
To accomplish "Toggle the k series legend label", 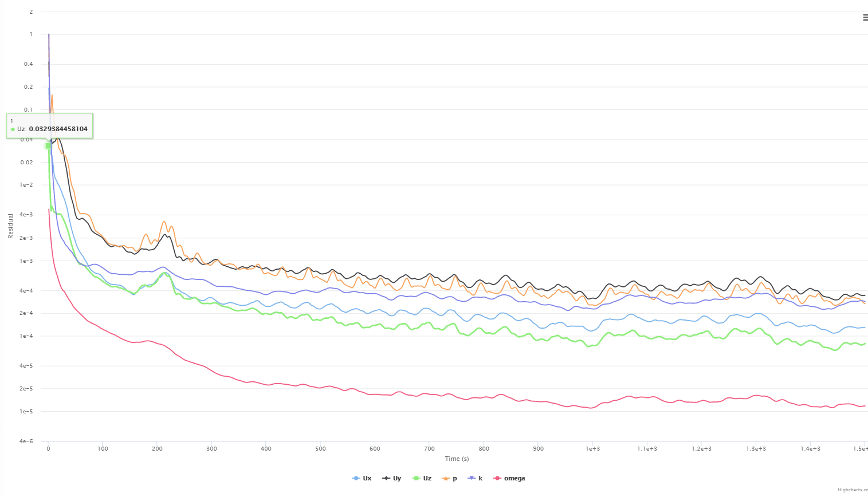I will tap(480, 479).
